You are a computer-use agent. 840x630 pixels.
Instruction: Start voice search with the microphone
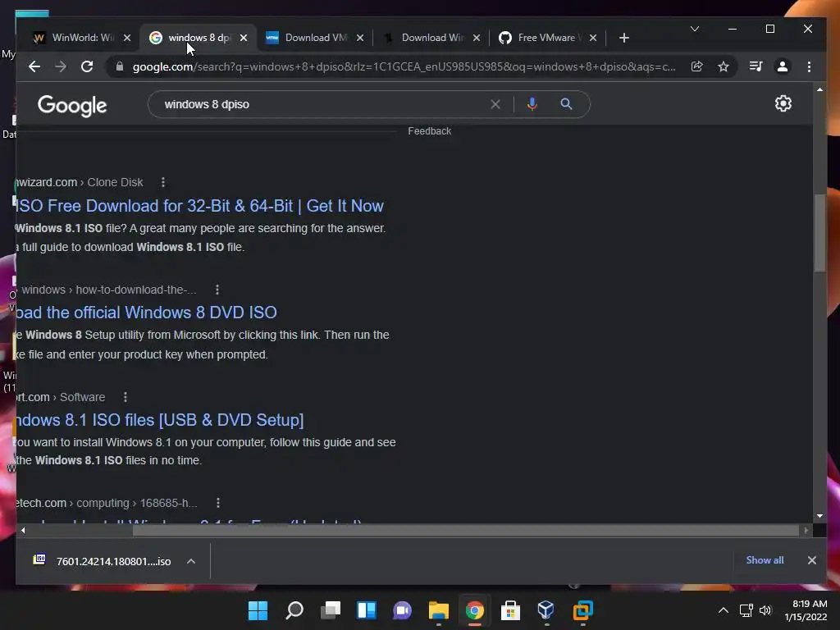coord(532,104)
